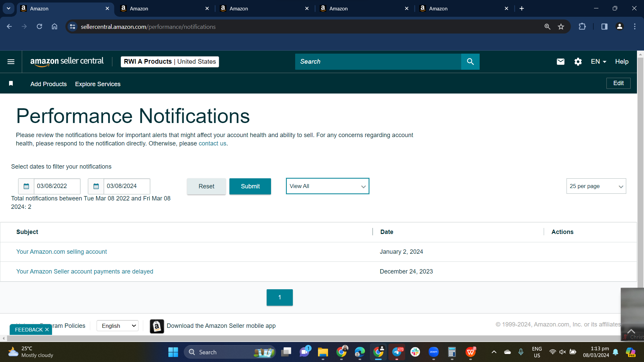Screen dimensions: 644x362
Task: Open the Calculator taskbar icon
Action: 452,352
